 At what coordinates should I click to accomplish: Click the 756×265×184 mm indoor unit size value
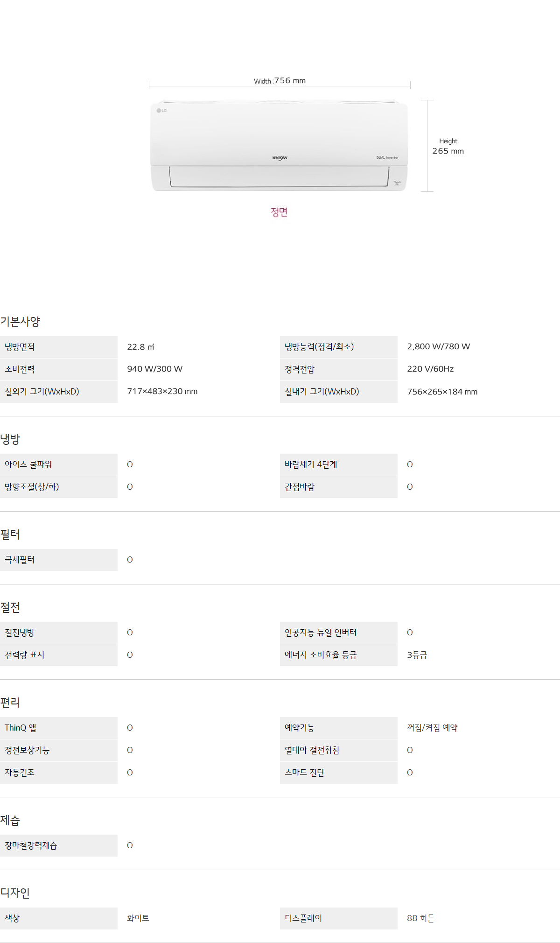442,392
